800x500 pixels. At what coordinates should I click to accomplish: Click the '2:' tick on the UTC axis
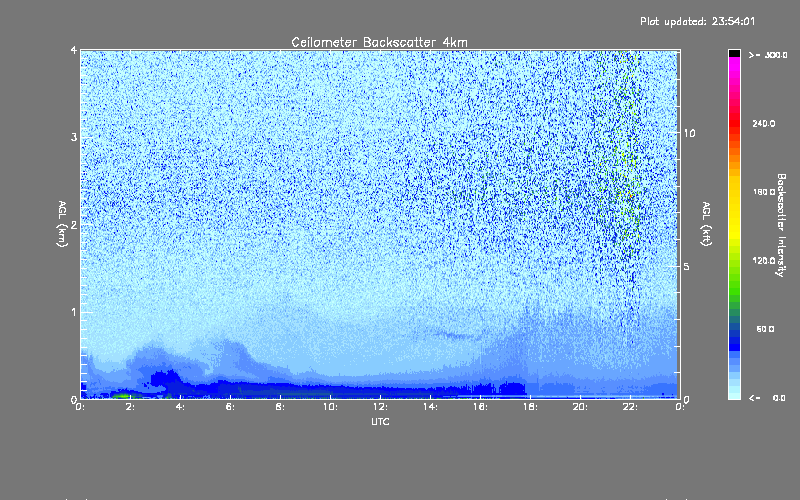point(130,407)
